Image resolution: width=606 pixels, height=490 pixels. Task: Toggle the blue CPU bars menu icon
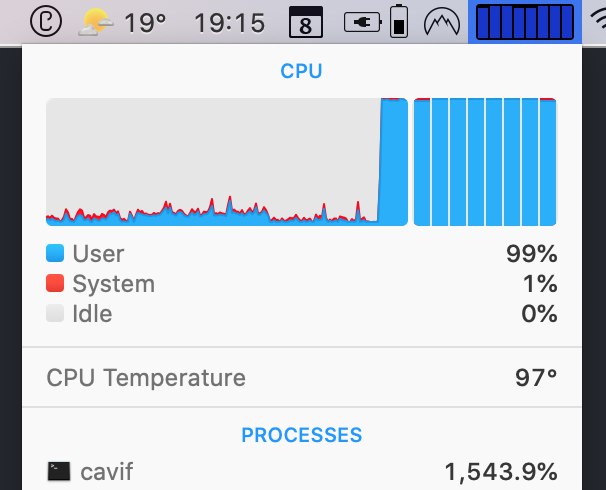pos(525,22)
